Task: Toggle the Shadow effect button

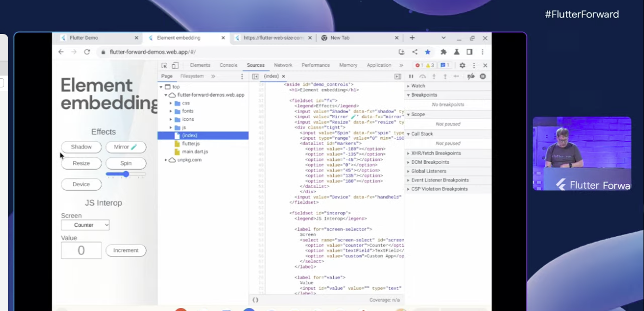Action: 81,147
